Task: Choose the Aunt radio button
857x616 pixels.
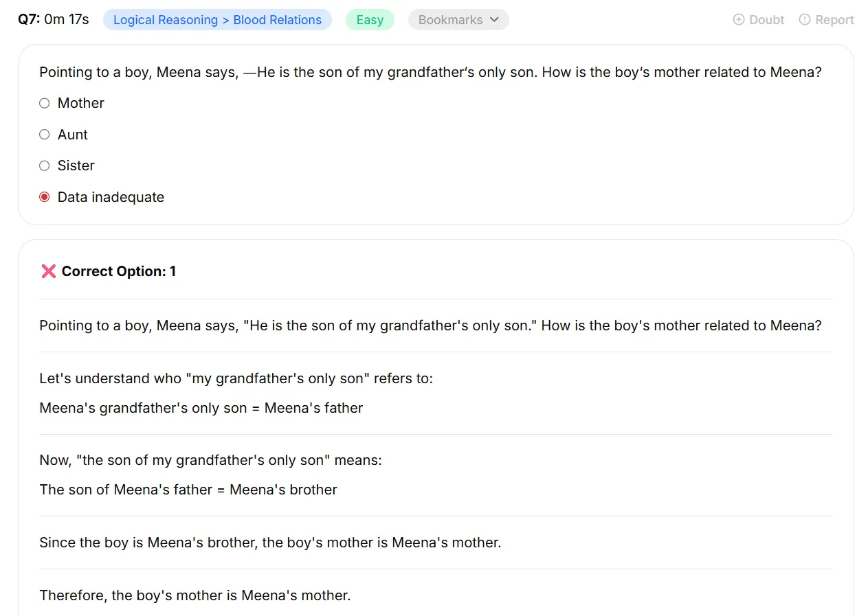Action: tap(45, 135)
